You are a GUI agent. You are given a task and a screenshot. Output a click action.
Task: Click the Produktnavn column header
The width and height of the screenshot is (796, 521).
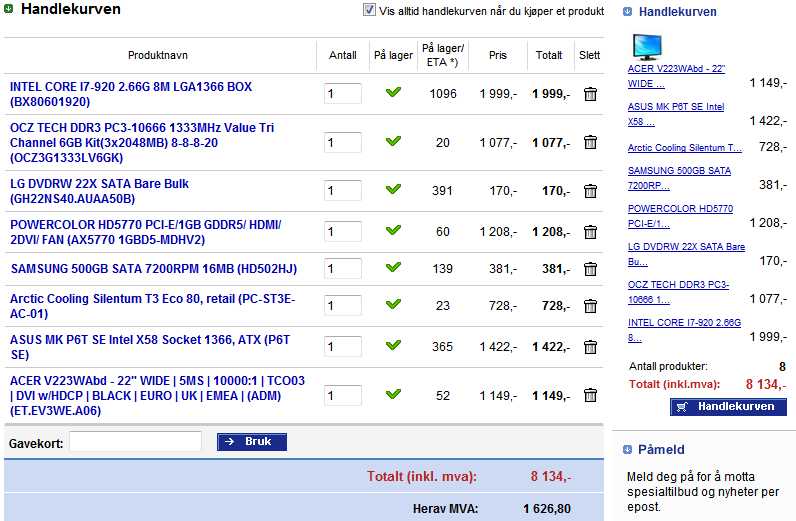click(x=158, y=55)
